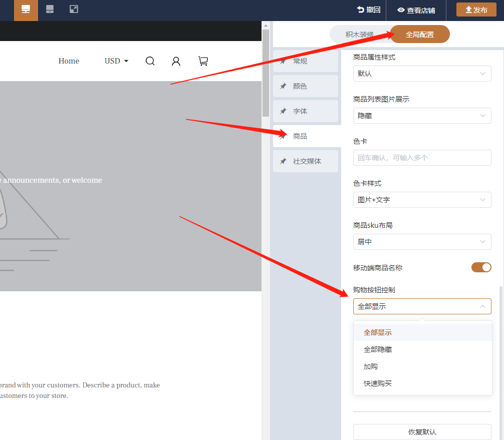Open the search icon in store header
504x440 pixels.
tap(150, 61)
